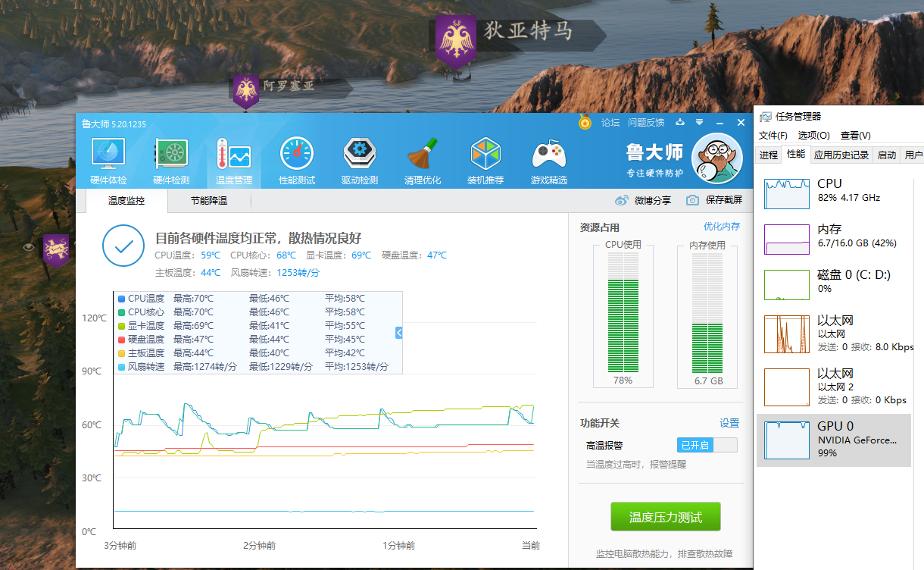
Task: Open 问题反馈 feedback link
Action: [646, 122]
